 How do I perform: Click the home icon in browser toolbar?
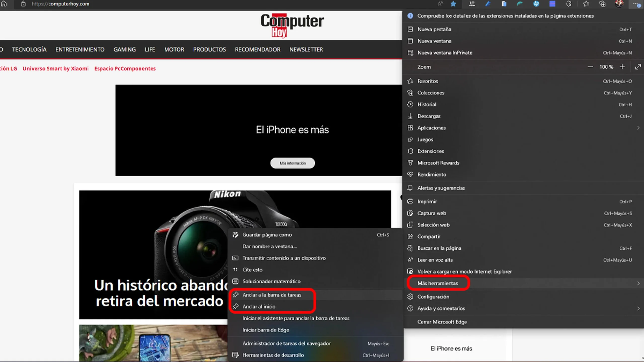[x=4, y=4]
